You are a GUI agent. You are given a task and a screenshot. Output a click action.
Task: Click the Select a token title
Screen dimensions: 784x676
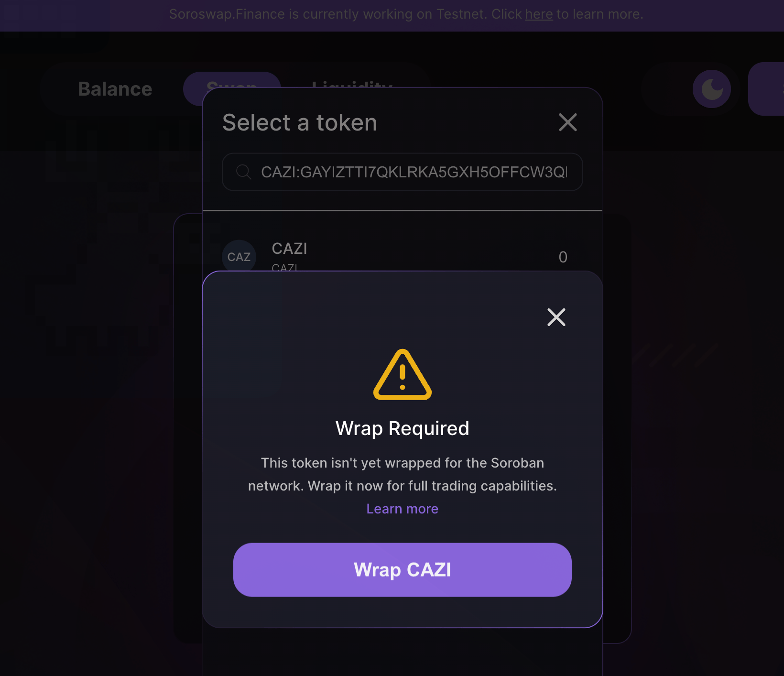[x=300, y=122]
